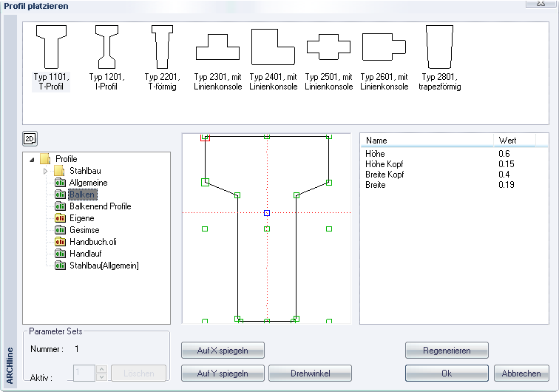559x392 pixels.
Task: Increase the Aktiv spinner value
Action: [101, 369]
